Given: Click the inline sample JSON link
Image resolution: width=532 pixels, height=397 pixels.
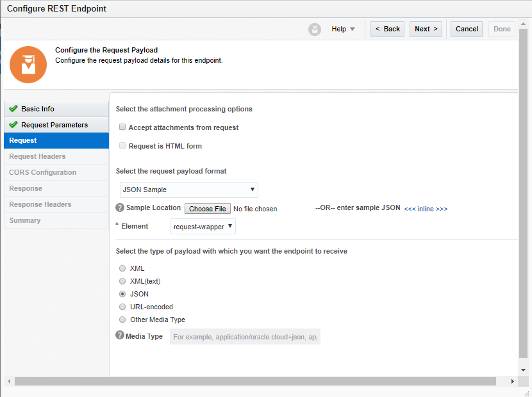Looking at the screenshot, I should pyautogui.click(x=426, y=209).
